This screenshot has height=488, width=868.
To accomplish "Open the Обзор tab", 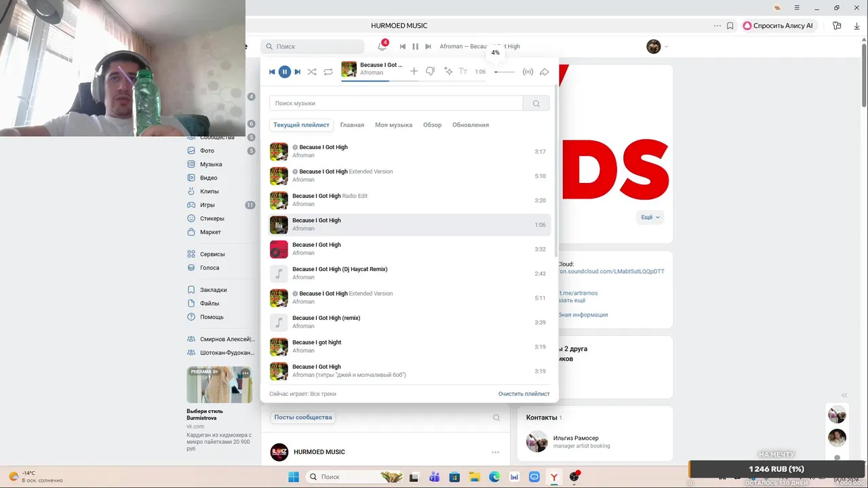I will click(x=432, y=125).
